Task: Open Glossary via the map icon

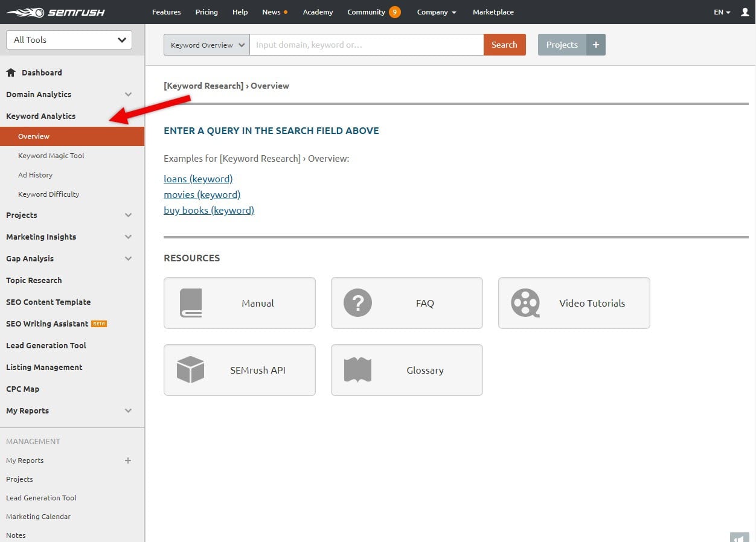Action: [357, 370]
